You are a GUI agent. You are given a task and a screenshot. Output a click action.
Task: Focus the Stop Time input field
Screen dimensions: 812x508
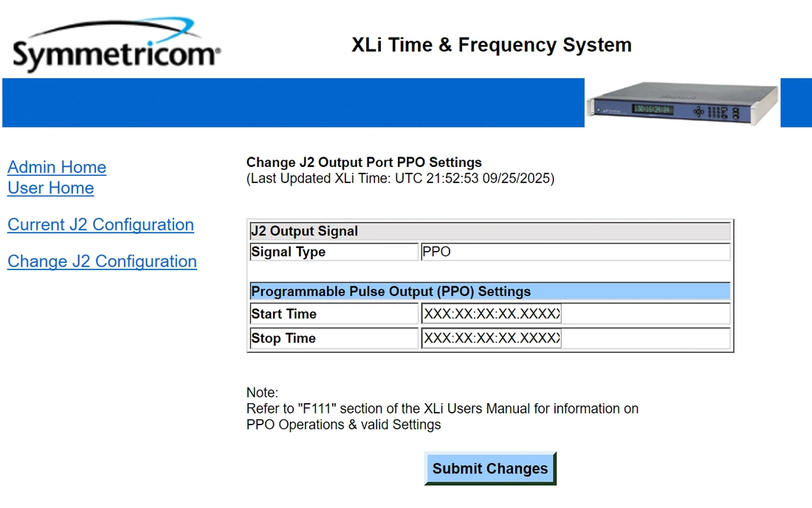[491, 338]
